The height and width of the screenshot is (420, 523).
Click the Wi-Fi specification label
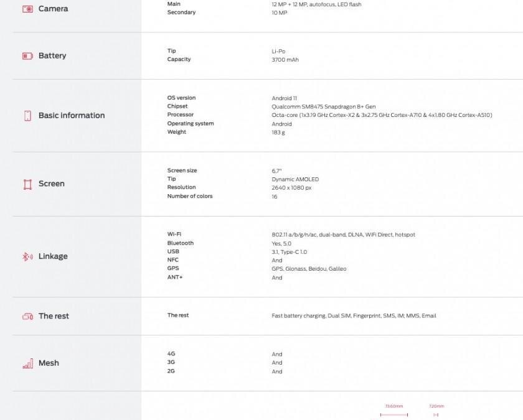[x=174, y=235]
